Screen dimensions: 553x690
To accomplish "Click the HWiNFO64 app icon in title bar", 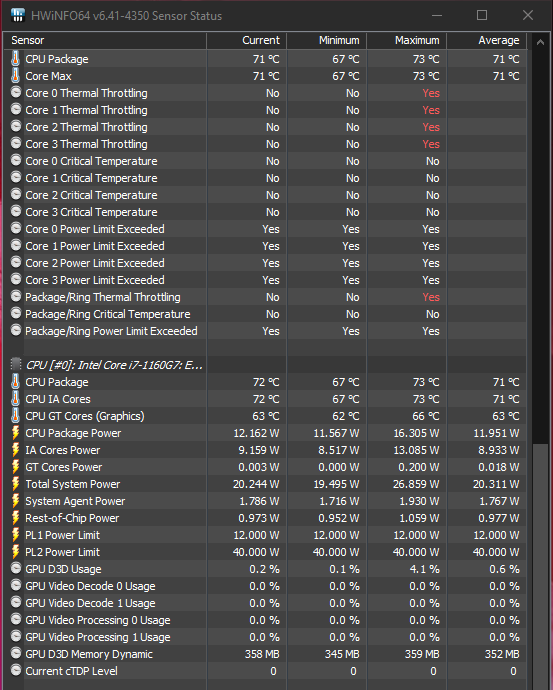I will coord(18,15).
